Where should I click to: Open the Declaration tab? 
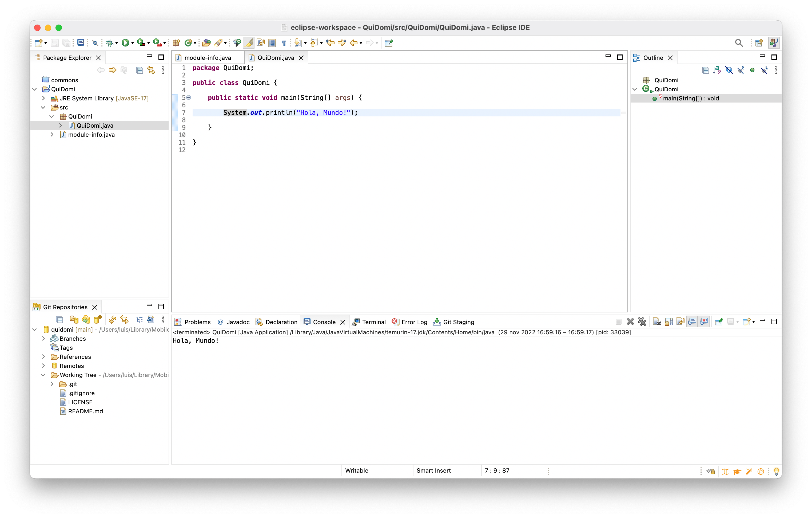[277, 322]
